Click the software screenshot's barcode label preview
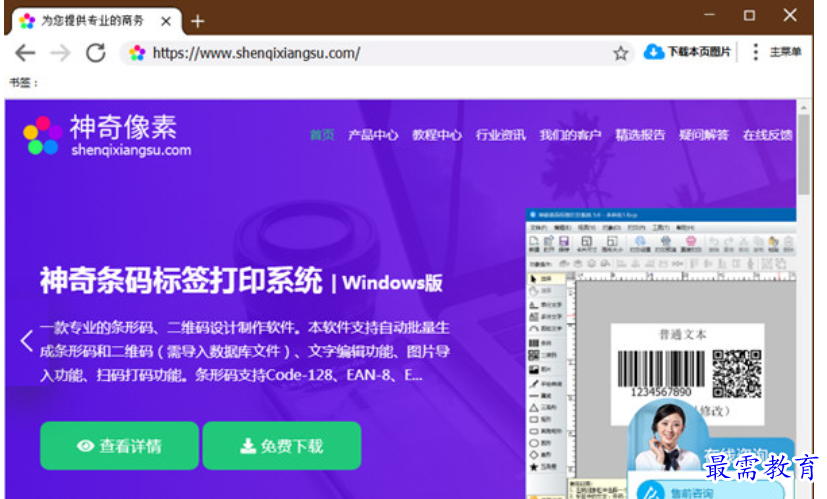Viewport: 827px width, 499px height. 687,373
